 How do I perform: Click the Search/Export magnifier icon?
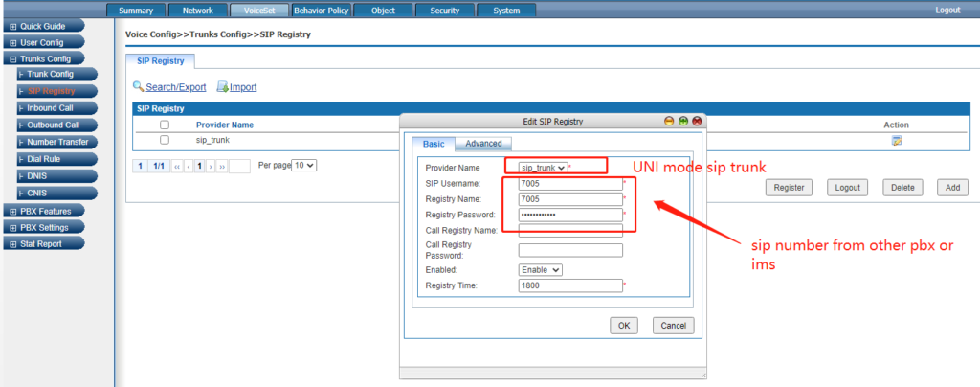coord(138,86)
